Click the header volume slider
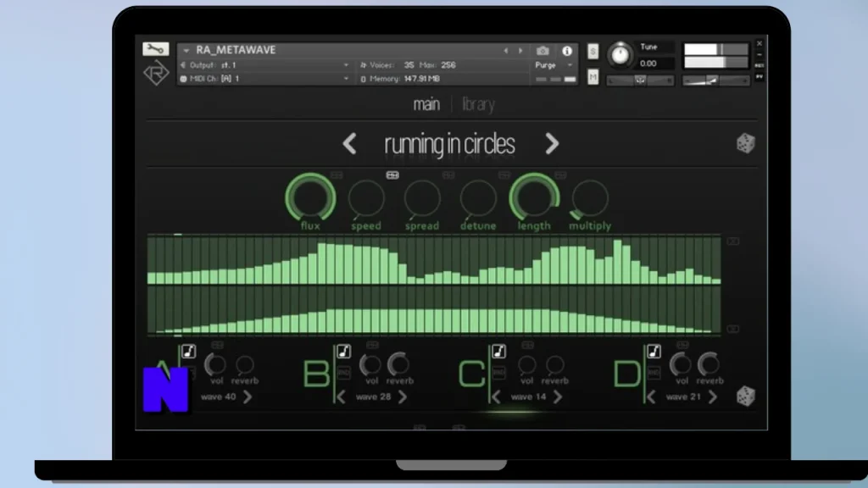This screenshot has width=868, height=488. click(715, 80)
